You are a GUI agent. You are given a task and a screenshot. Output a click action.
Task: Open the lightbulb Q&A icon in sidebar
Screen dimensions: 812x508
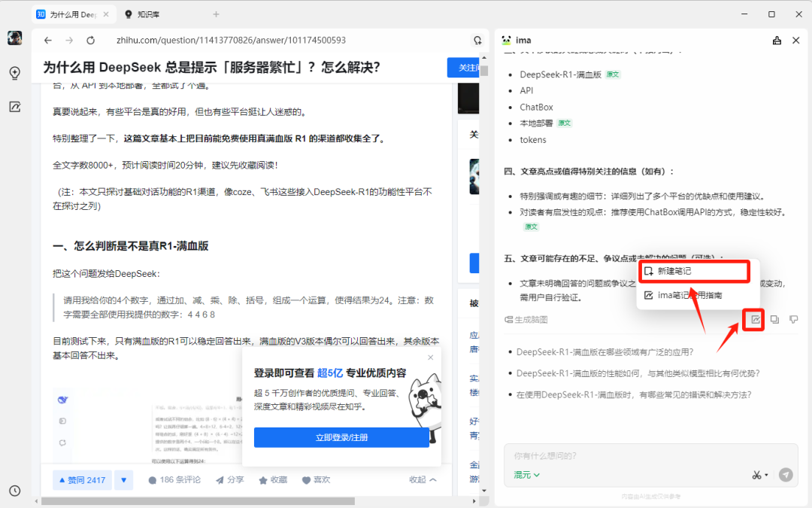click(14, 73)
